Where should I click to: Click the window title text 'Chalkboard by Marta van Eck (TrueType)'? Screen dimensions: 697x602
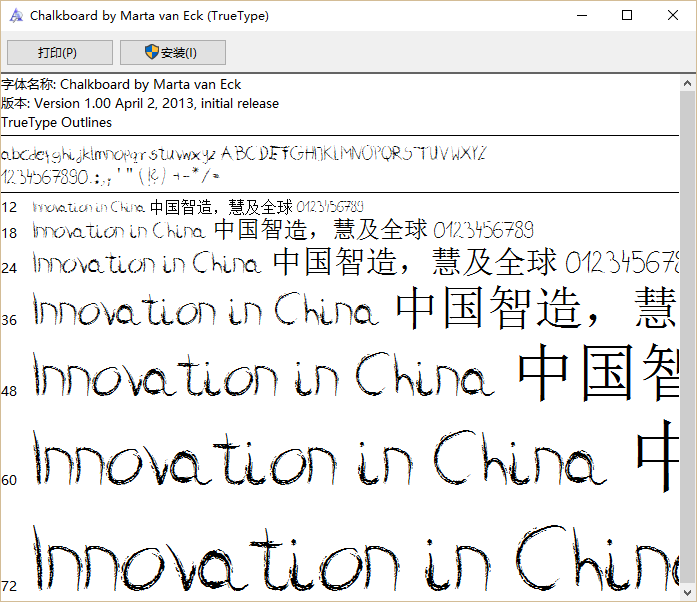(149, 16)
